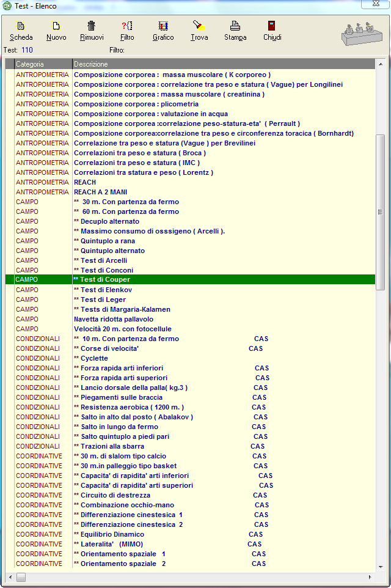Select the 'Lateralita' (MIMO)' row
The width and height of the screenshot is (391, 588).
pos(190,544)
